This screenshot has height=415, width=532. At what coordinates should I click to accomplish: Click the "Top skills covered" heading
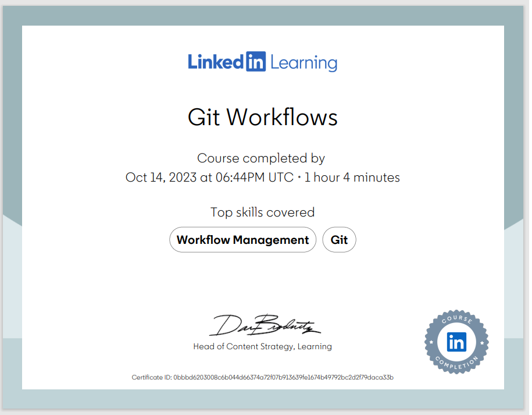tap(262, 212)
